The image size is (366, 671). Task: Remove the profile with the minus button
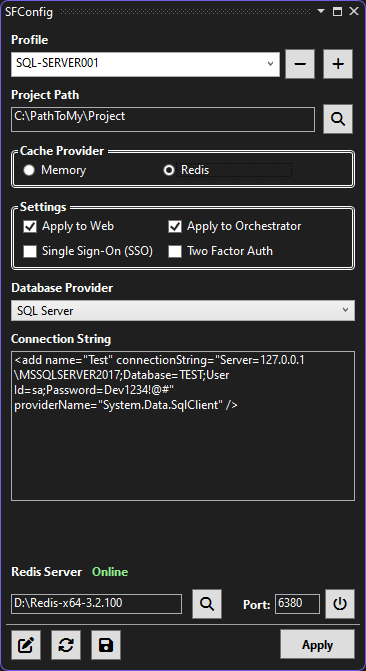300,64
